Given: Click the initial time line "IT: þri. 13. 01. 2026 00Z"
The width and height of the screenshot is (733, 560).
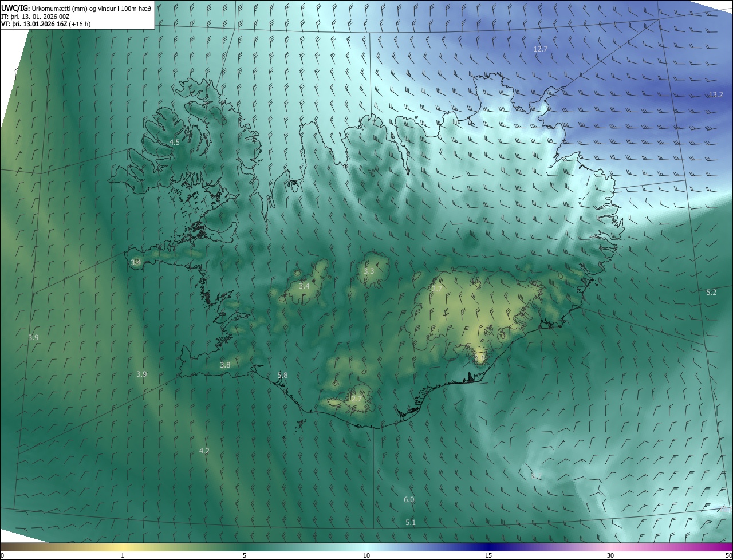Looking at the screenshot, I should 36,17.
